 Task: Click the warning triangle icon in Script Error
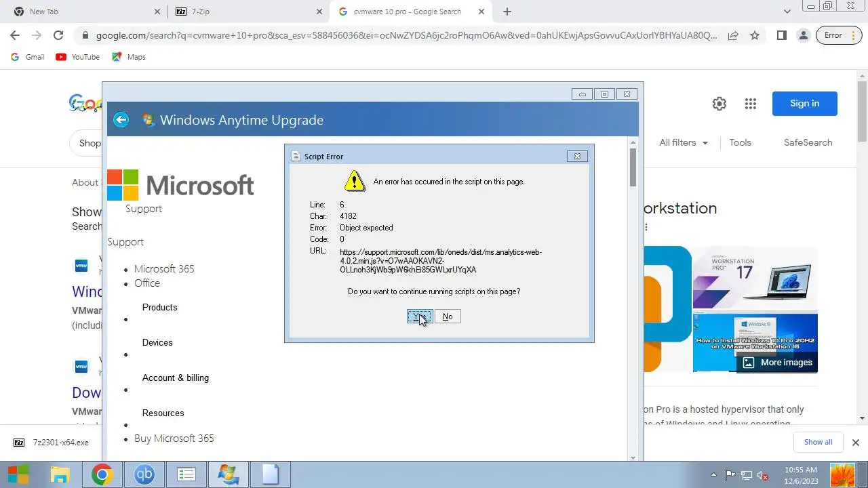[354, 181]
